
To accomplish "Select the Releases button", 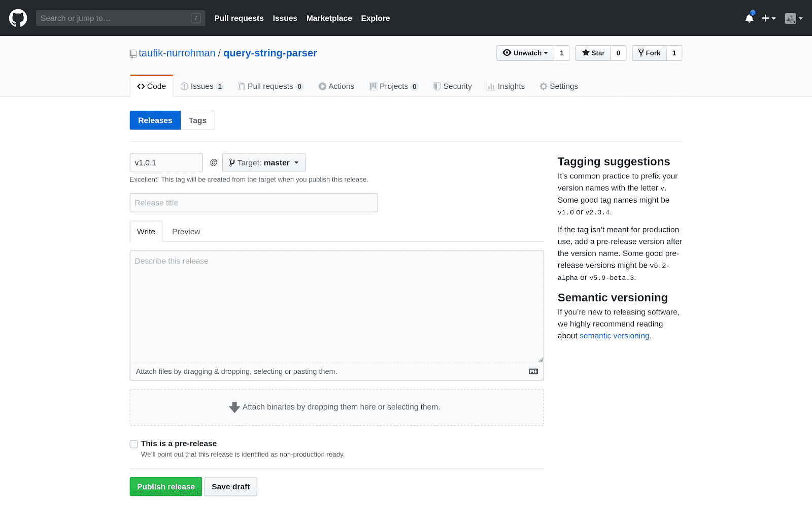I will (155, 120).
